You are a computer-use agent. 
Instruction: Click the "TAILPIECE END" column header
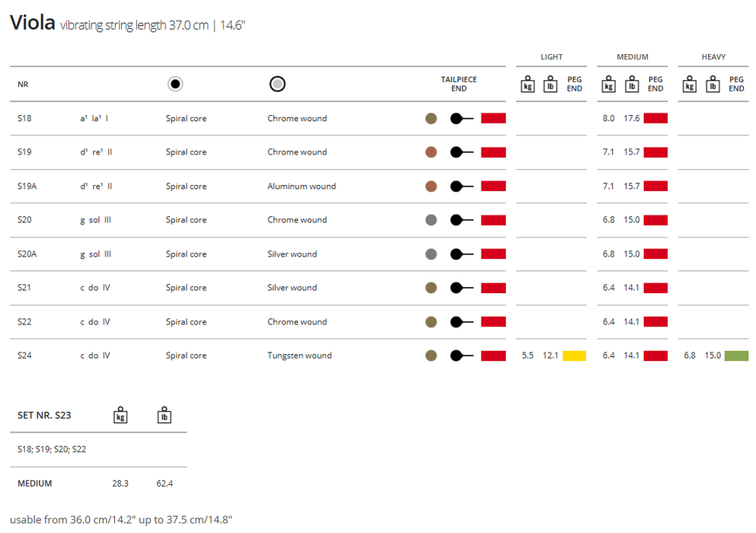click(x=459, y=84)
